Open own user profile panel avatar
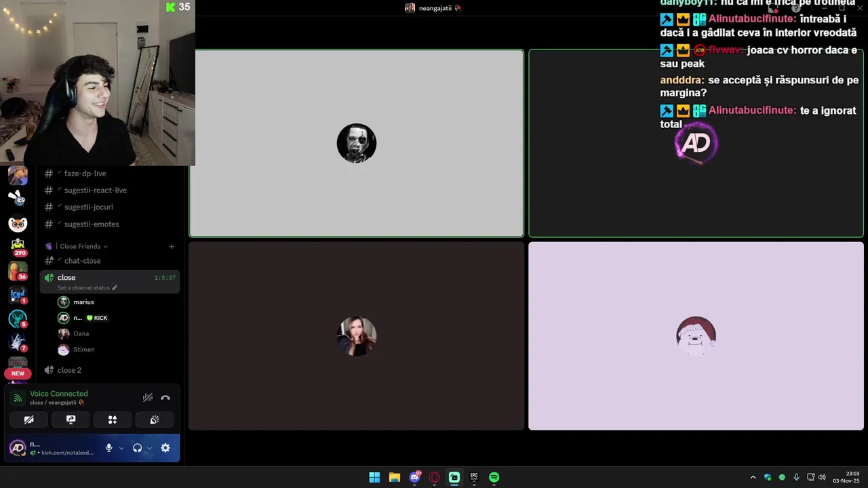868x488 pixels. [x=18, y=448]
